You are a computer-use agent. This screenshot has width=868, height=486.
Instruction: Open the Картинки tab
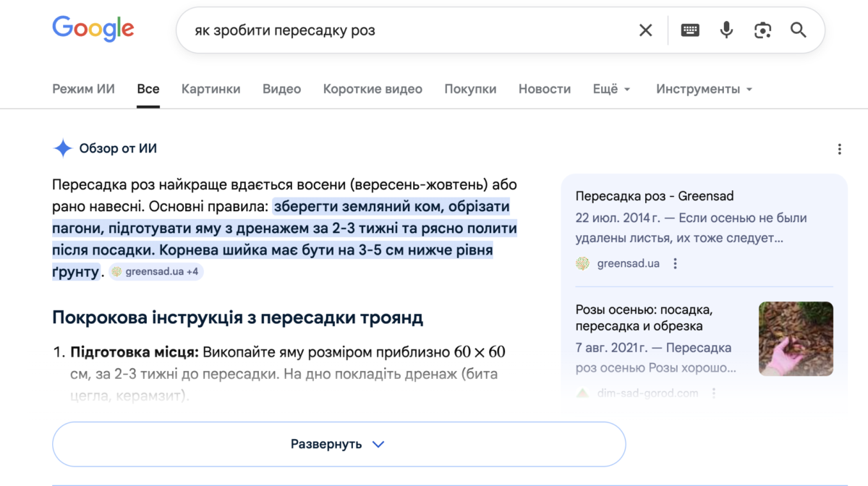coord(211,89)
